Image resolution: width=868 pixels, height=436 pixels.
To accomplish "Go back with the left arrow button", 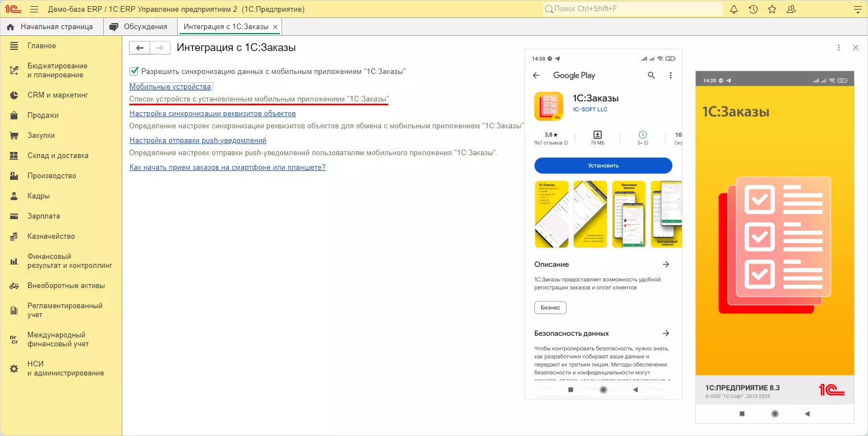I will [x=140, y=48].
